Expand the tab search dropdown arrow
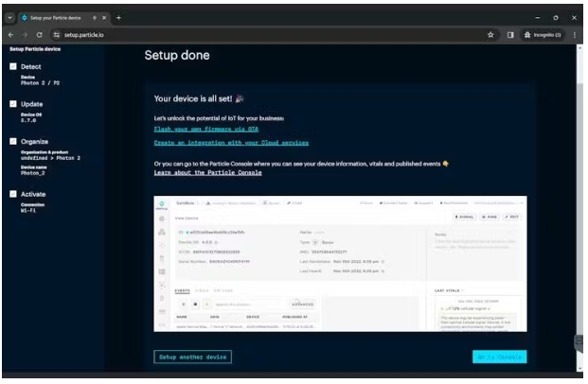 click(x=9, y=18)
